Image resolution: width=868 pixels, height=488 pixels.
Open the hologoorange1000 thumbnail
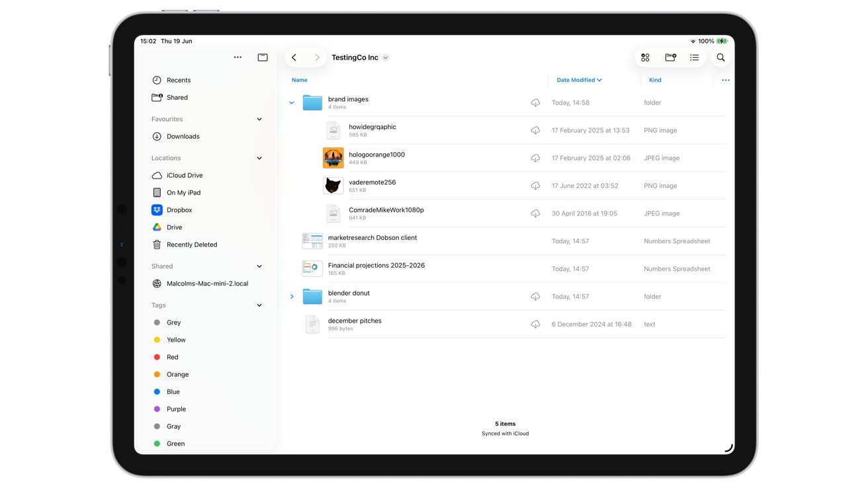point(333,158)
